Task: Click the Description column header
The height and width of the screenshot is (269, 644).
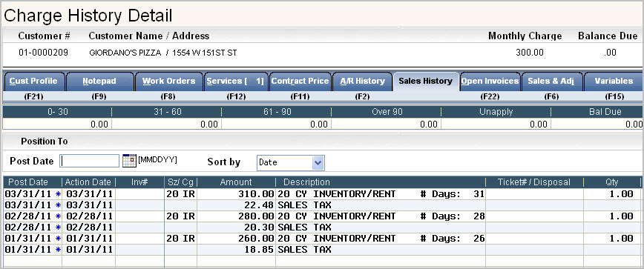Action: [307, 182]
